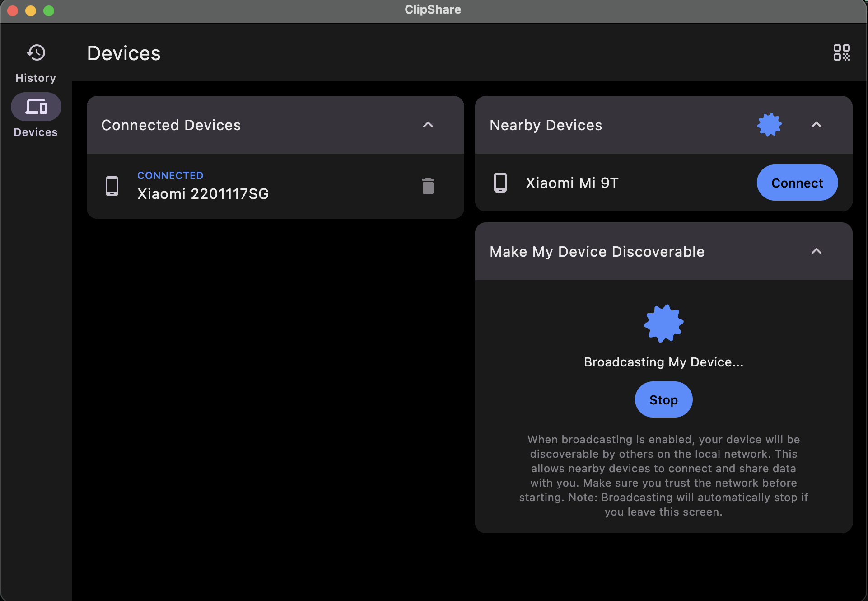Click the Connected Devices header title

[171, 125]
